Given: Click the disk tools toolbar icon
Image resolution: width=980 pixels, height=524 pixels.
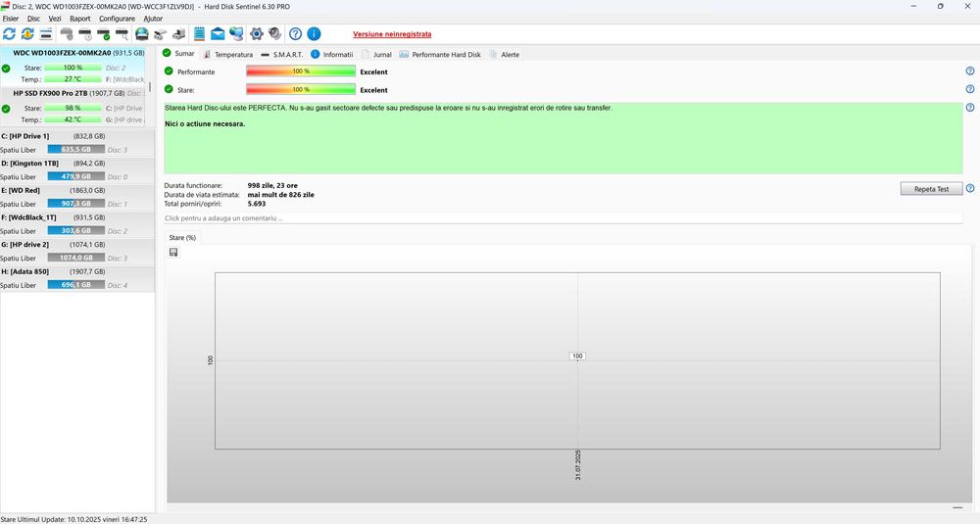Looking at the screenshot, I should pos(161,33).
